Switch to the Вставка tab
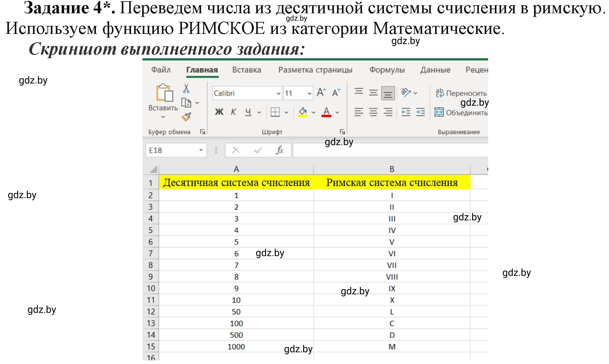The image size is (609, 364). click(x=247, y=70)
